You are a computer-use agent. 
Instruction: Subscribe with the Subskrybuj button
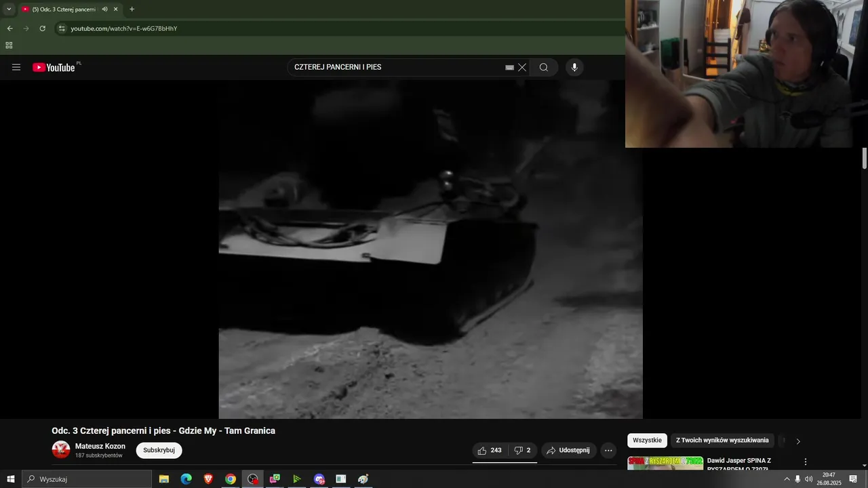pyautogui.click(x=159, y=450)
